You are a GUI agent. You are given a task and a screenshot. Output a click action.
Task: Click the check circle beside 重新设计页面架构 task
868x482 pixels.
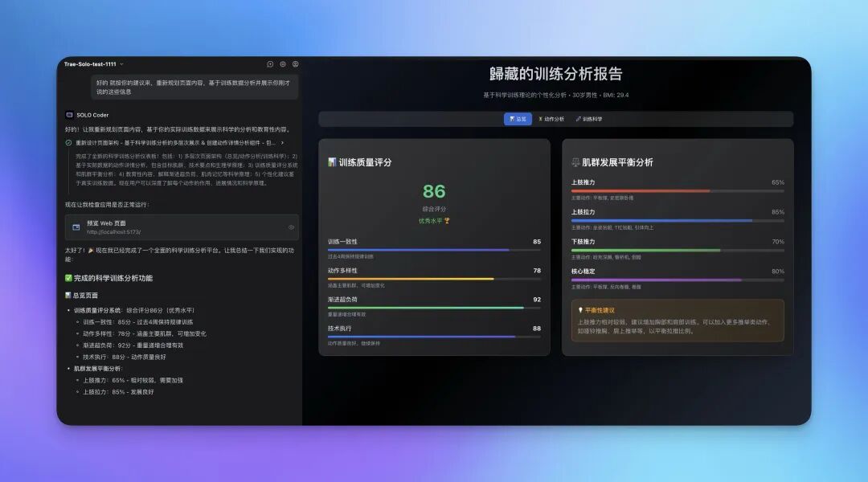(x=68, y=143)
